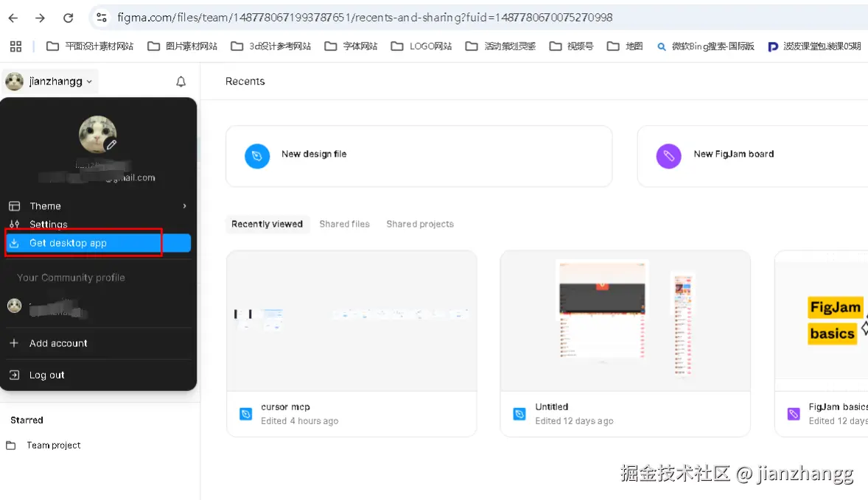Open the 字体网站 bookmark folder
The height and width of the screenshot is (500, 868).
coord(351,46)
